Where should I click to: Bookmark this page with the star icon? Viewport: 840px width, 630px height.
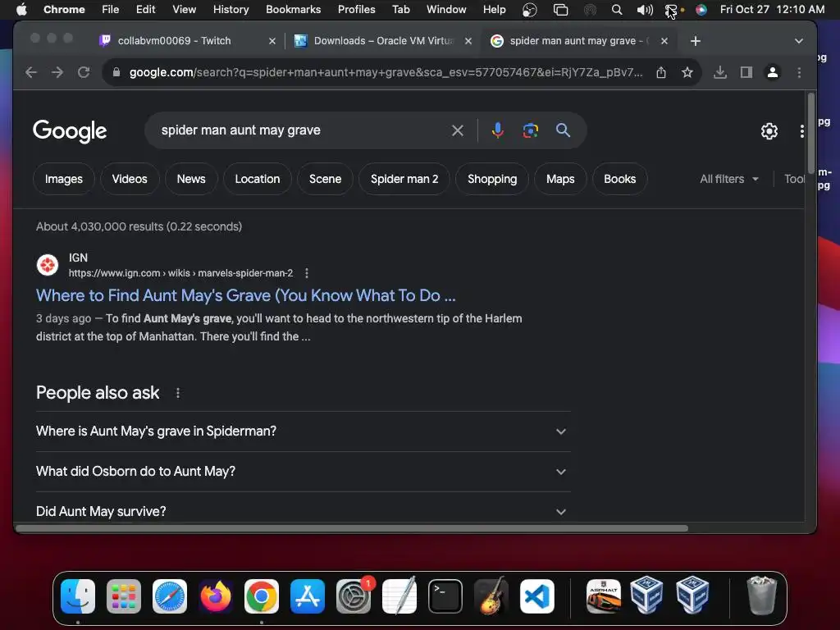point(687,72)
